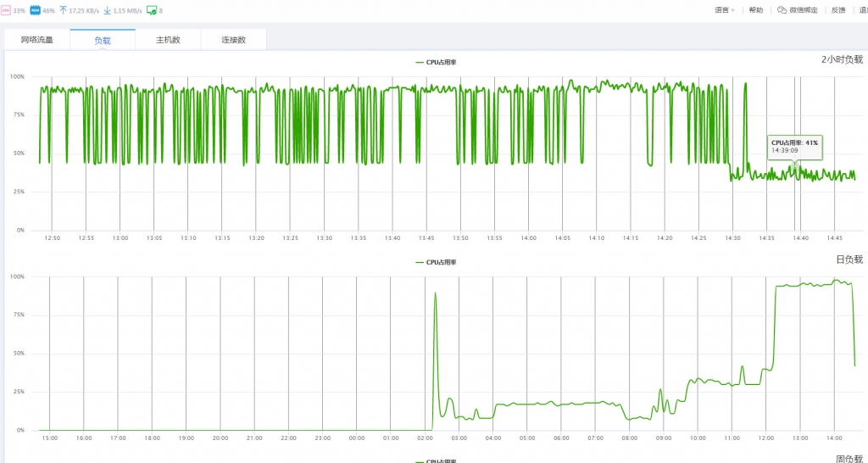Screen dimensions: 868x463
Task: Open the 语言 language dropdown
Action: (725, 10)
